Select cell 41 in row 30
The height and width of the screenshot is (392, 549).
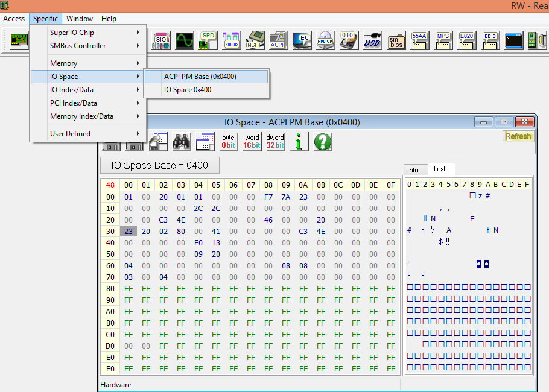[216, 232]
